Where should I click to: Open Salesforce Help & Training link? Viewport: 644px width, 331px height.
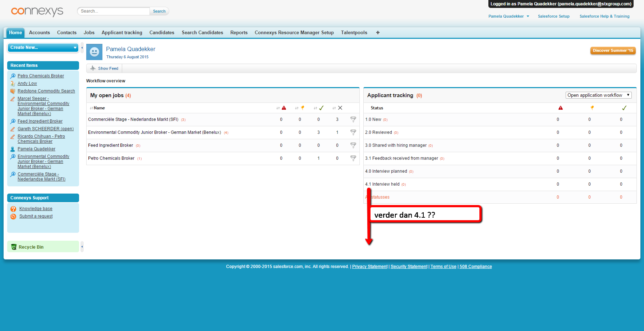click(604, 16)
